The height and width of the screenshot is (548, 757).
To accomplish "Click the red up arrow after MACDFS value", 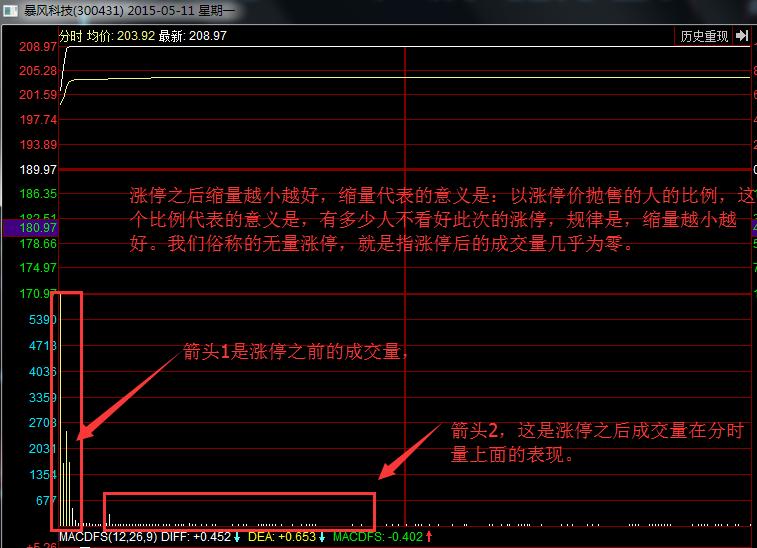I will click(429, 536).
